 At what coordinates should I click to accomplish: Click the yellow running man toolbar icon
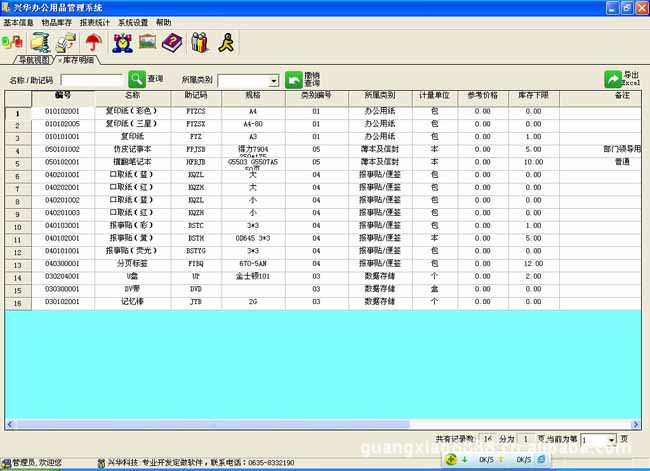click(226, 43)
